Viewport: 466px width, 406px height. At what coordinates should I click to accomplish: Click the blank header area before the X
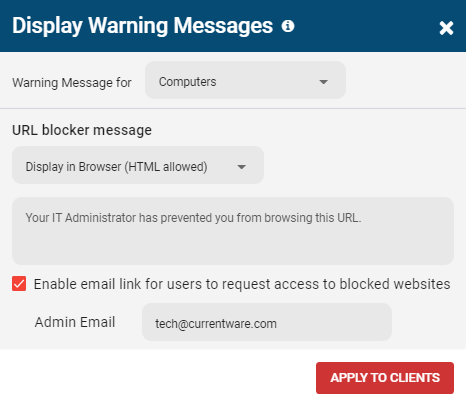pos(367,26)
